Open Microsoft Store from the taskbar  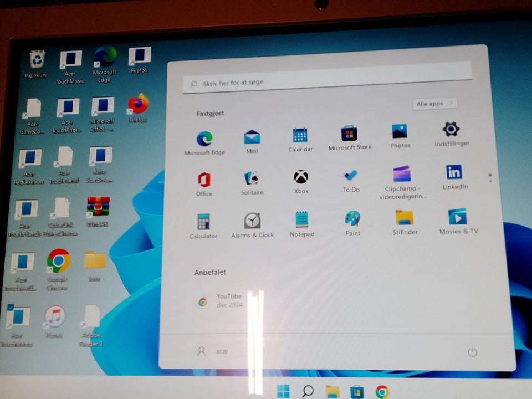coord(357,392)
